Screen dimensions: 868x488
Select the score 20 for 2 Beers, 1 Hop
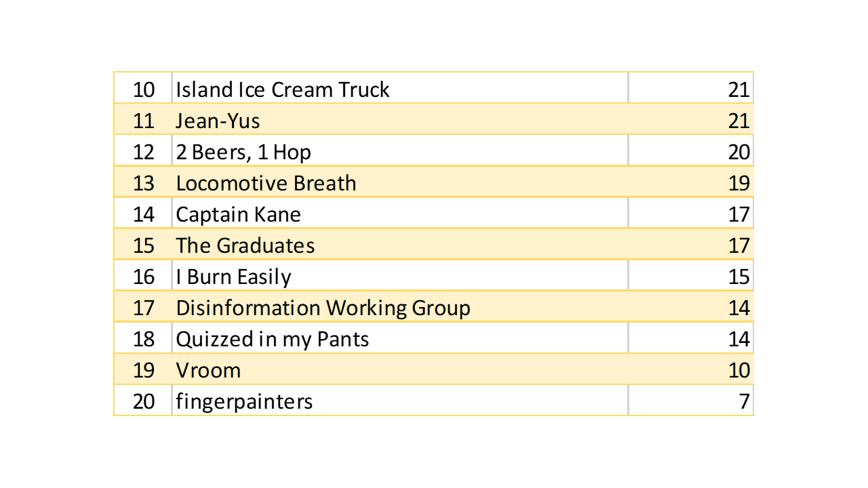point(738,152)
